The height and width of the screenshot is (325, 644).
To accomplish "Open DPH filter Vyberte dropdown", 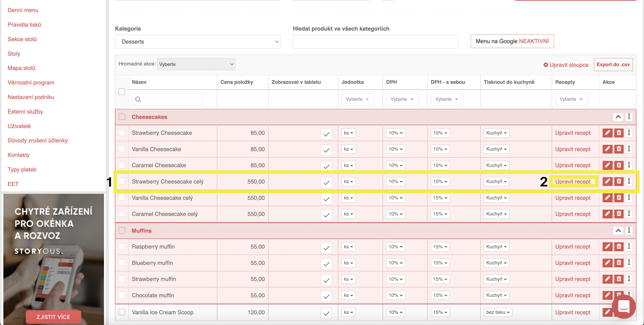I will (x=402, y=99).
